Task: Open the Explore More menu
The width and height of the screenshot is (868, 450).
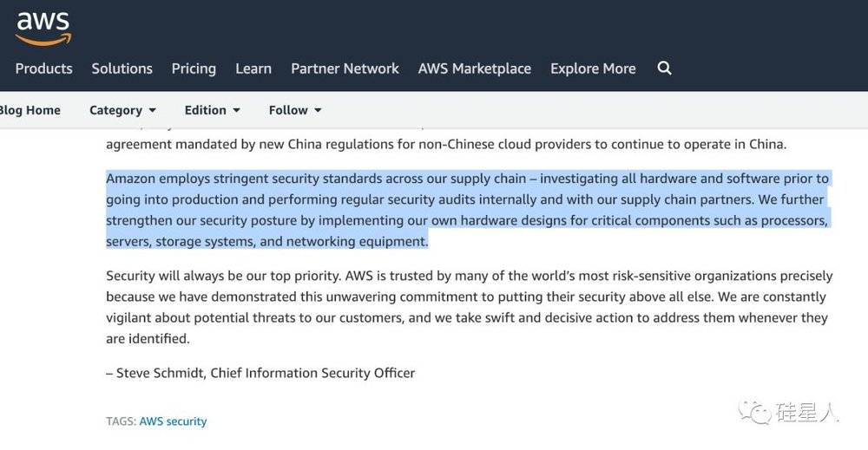Action: [593, 68]
